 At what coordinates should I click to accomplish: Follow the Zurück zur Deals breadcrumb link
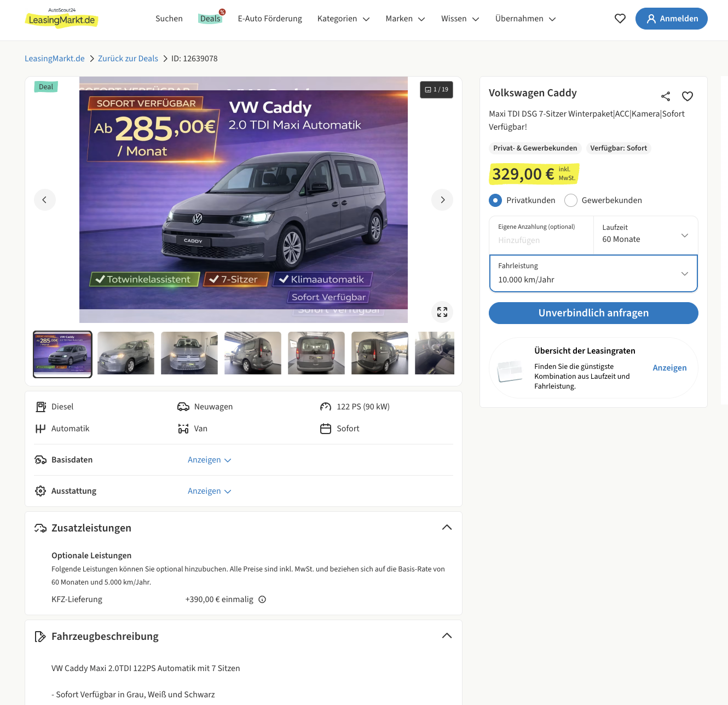[x=128, y=59]
